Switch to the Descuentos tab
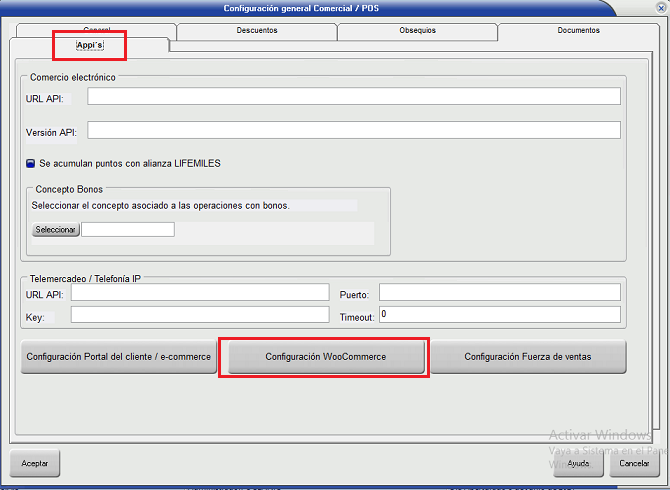Viewport: 670px width, 490px height. point(257,31)
